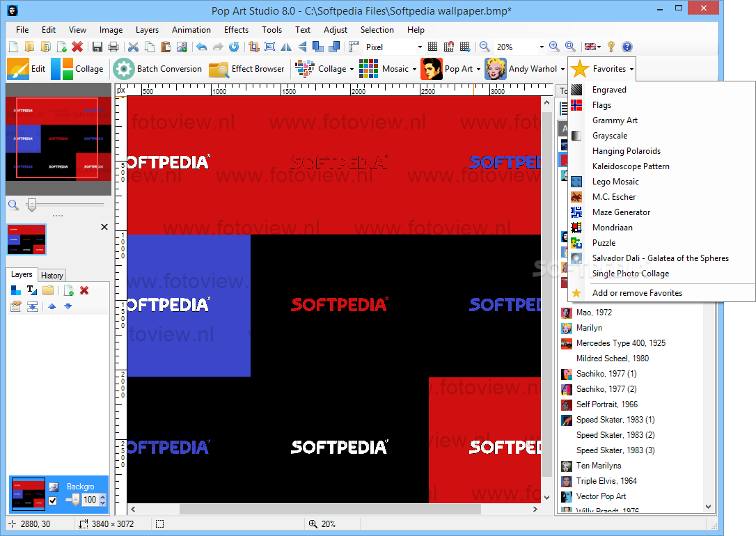Increase layer opacity with stepper up arrow
756x536 pixels.
(x=102, y=497)
